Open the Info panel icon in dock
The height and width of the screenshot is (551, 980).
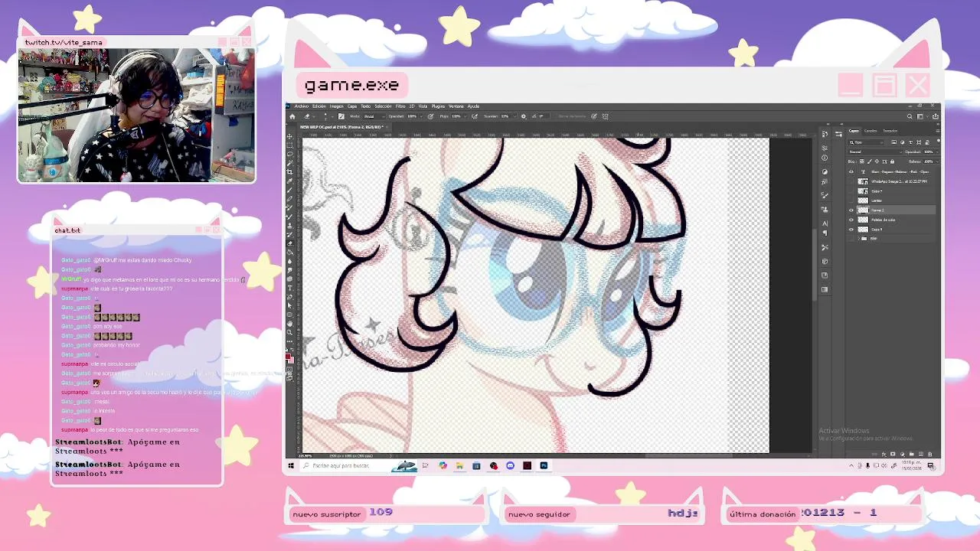(x=825, y=158)
